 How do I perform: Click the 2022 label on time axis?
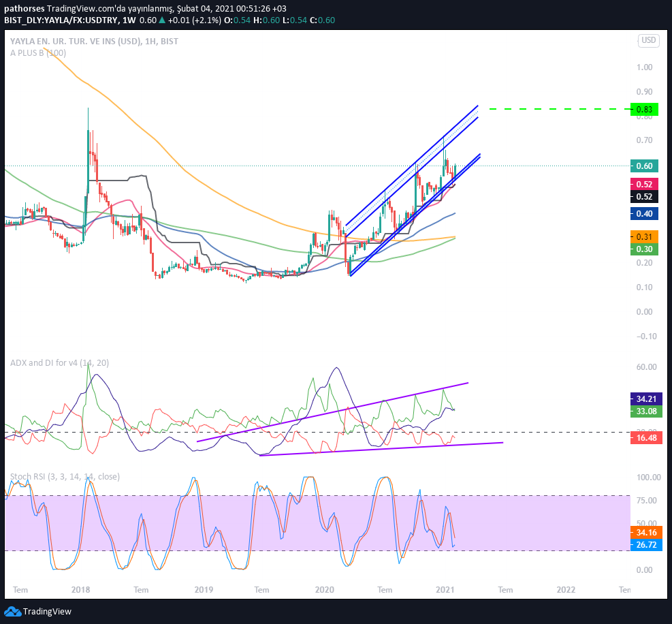(x=566, y=590)
